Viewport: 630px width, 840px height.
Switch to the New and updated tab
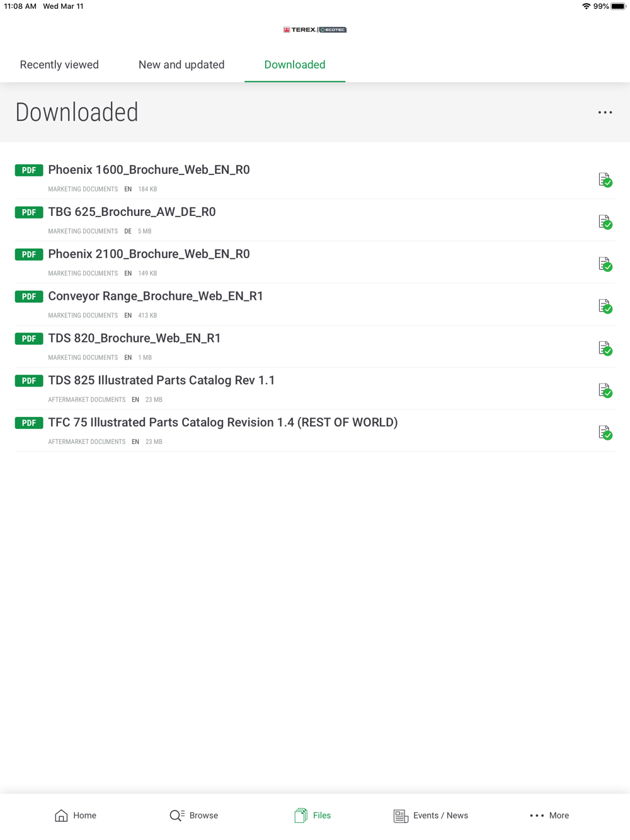tap(181, 65)
